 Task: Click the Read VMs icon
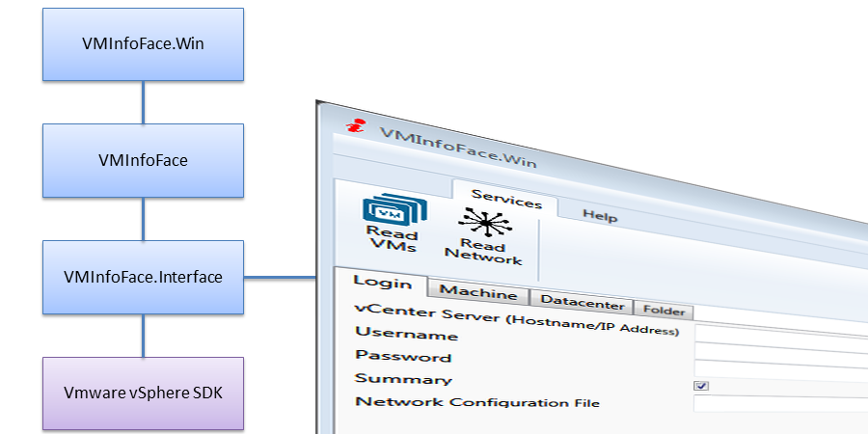point(394,210)
